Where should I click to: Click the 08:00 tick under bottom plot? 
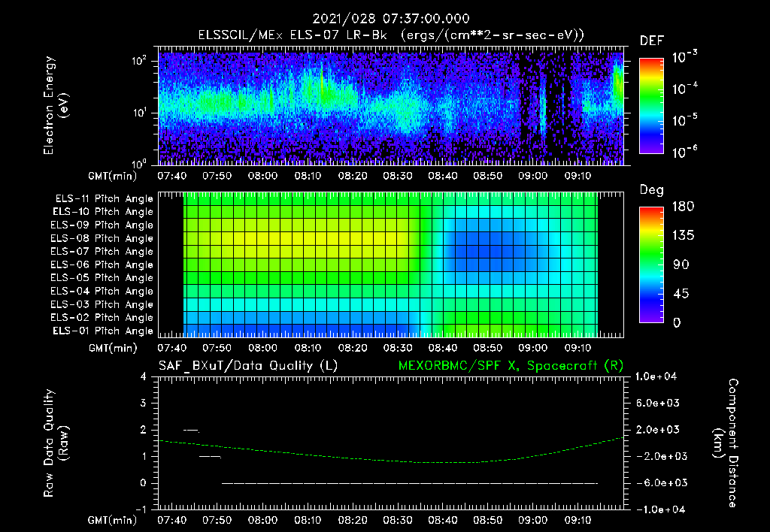coord(262,520)
